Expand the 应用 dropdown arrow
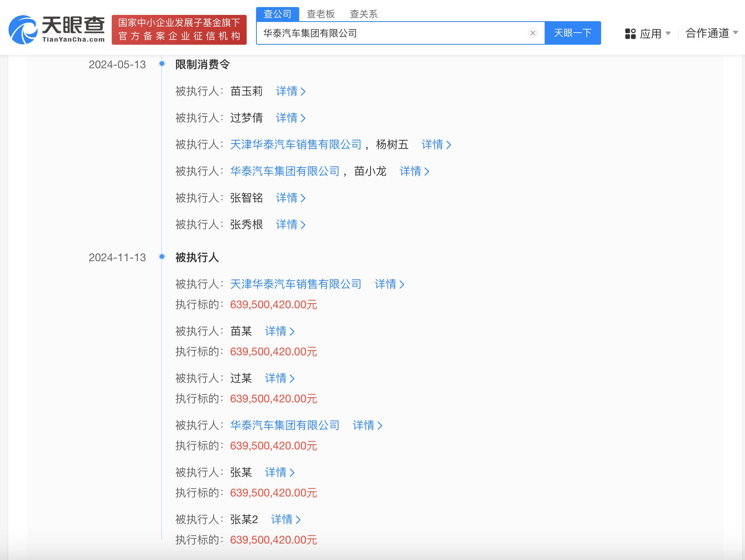Screen dimensions: 745x560 pos(668,33)
